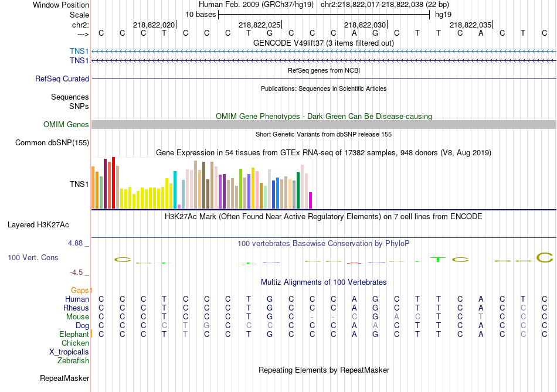
Task: Click the orange Gaps label
Action: click(x=81, y=290)
